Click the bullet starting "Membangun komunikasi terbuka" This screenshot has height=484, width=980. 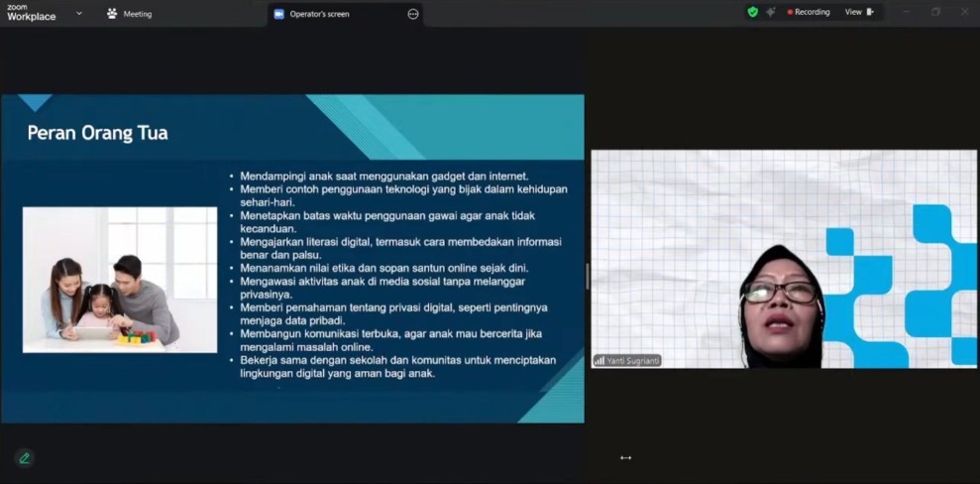[x=390, y=340]
